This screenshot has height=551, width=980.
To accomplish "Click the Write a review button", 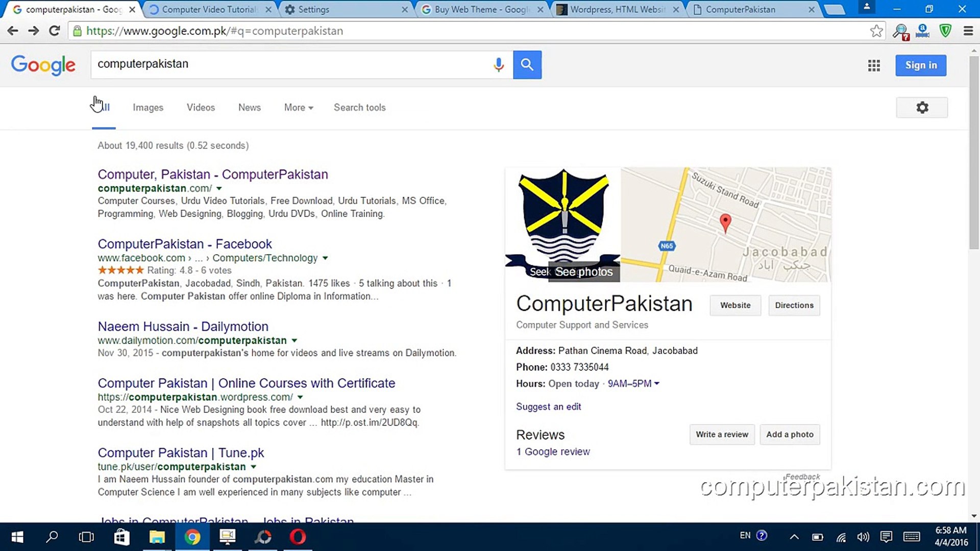I will tap(722, 435).
